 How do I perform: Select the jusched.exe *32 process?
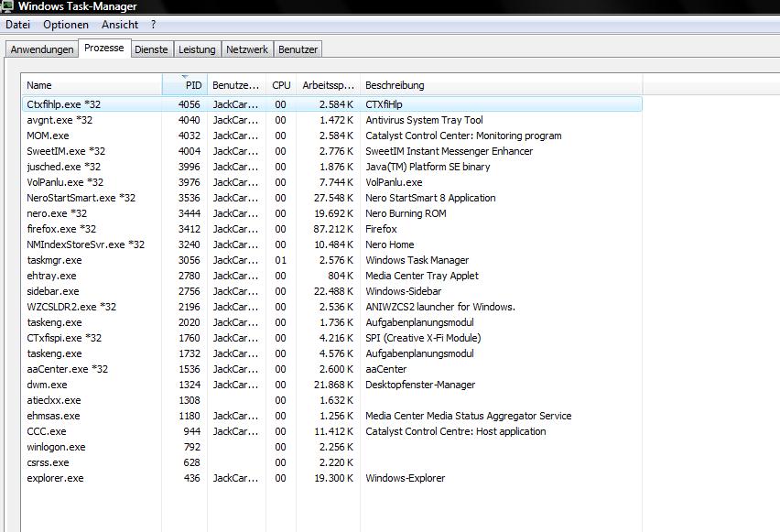coord(331,167)
